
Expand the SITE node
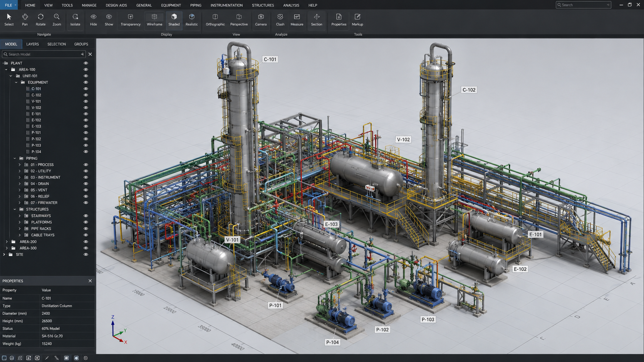pyautogui.click(x=4, y=254)
